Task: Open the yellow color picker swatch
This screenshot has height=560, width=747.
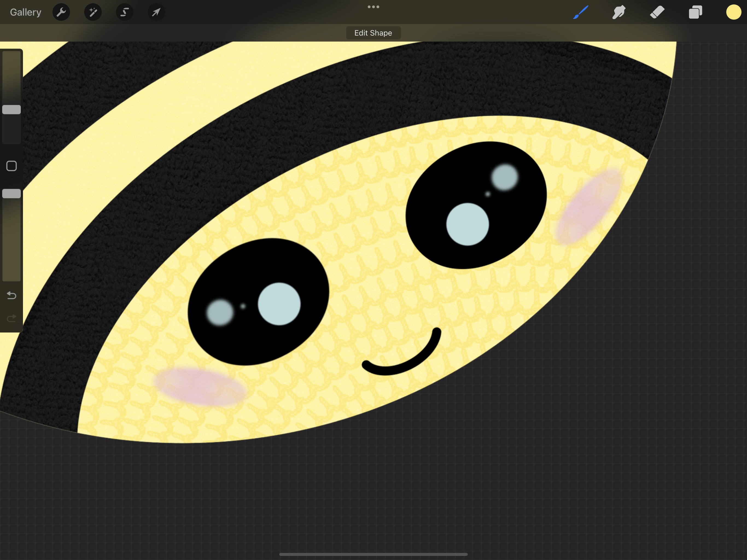Action: tap(734, 13)
